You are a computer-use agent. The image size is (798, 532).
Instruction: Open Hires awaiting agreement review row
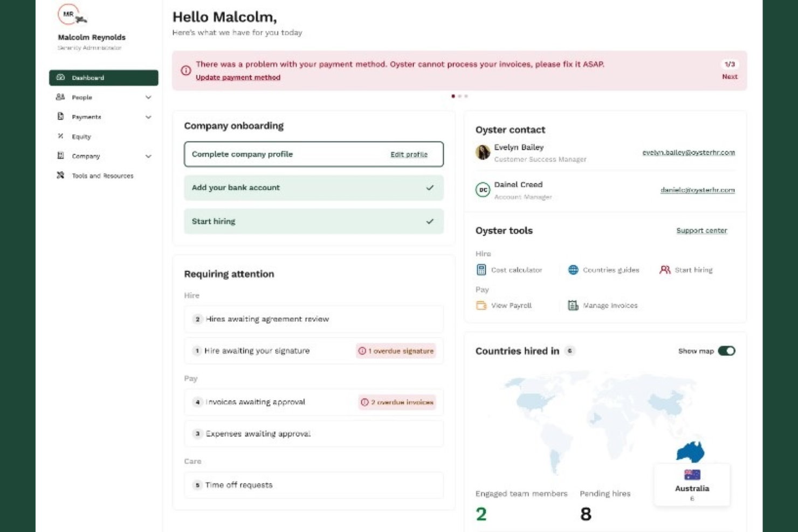[x=313, y=319]
